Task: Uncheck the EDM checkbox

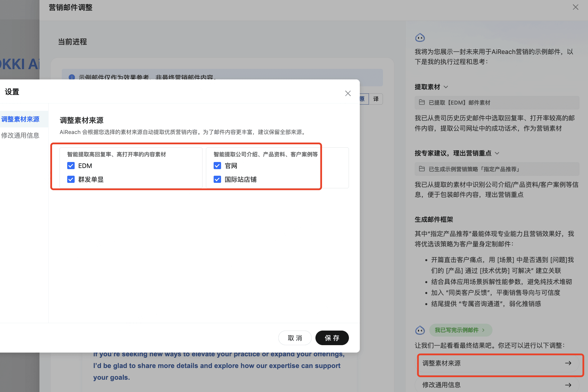Action: (x=71, y=166)
